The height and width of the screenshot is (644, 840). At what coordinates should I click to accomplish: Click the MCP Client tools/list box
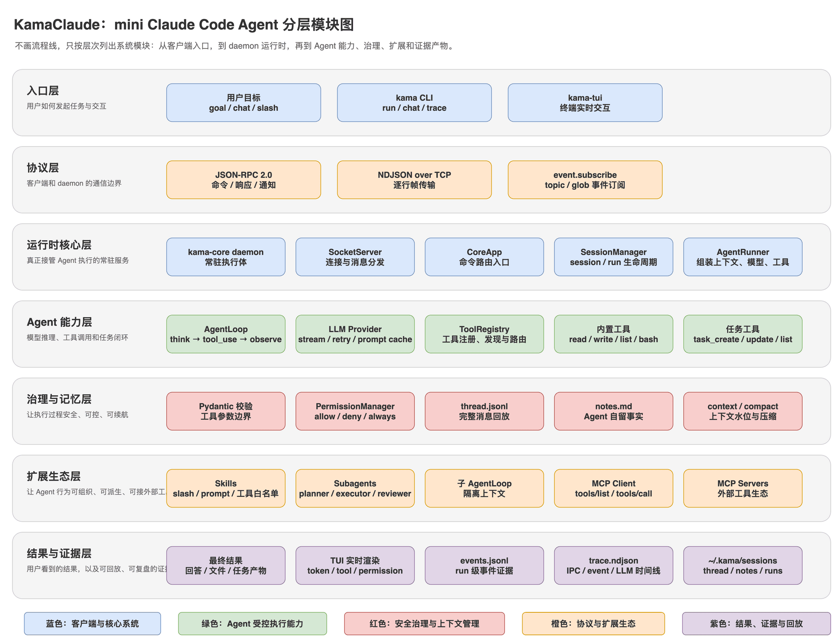click(613, 488)
